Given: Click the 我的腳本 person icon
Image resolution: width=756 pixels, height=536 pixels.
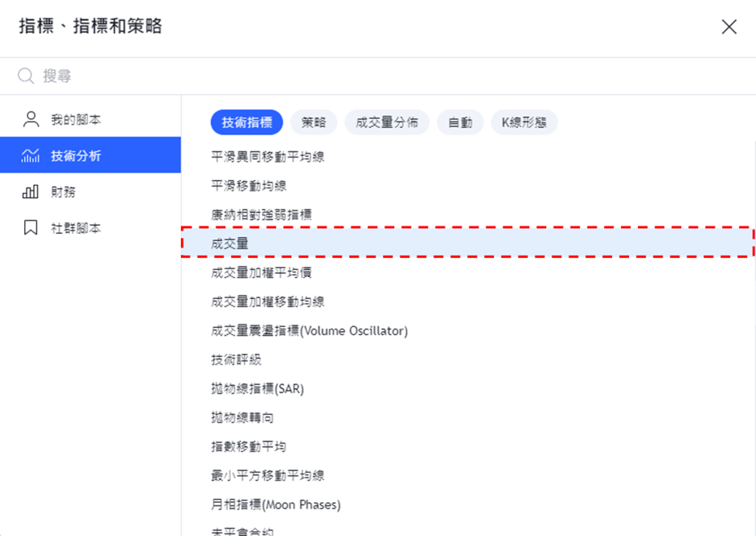Looking at the screenshot, I should [31, 120].
